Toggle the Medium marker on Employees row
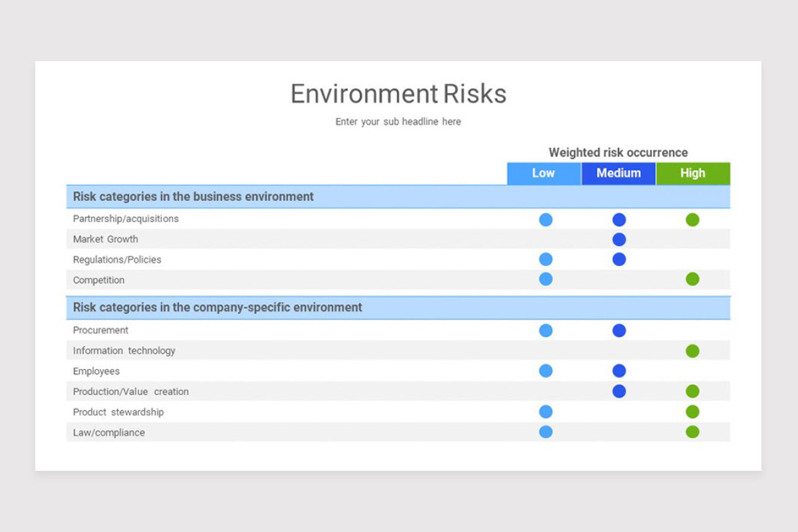The width and height of the screenshot is (798, 532). point(619,371)
